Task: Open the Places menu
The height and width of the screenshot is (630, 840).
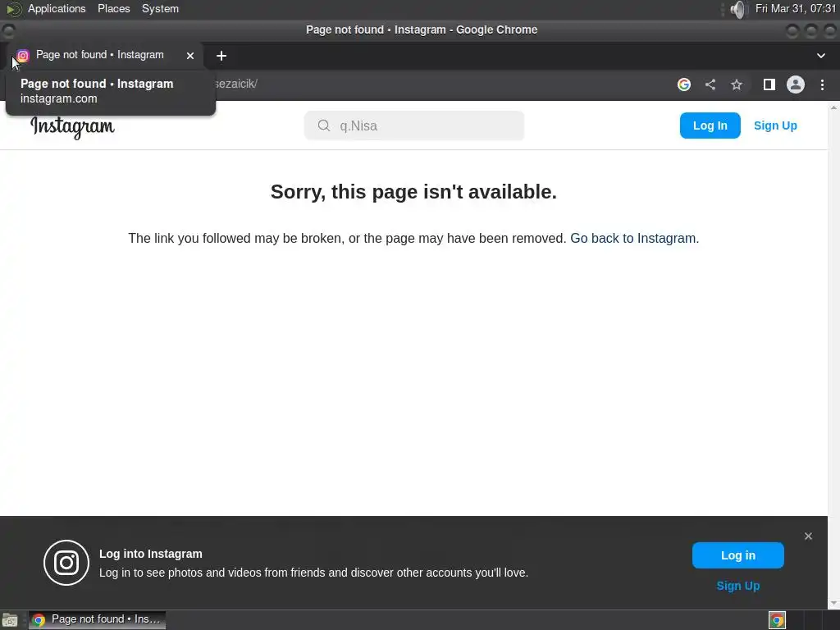Action: [x=113, y=9]
